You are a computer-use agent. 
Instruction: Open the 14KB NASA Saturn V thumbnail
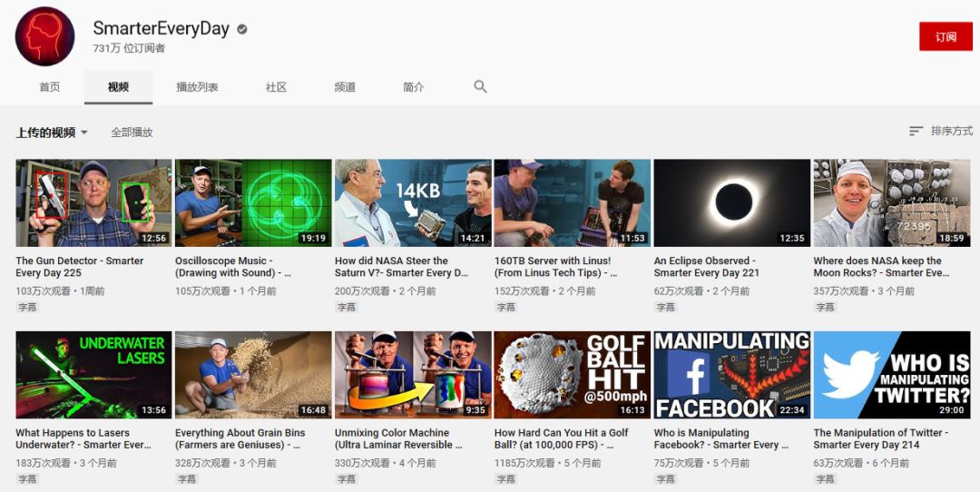tap(413, 202)
